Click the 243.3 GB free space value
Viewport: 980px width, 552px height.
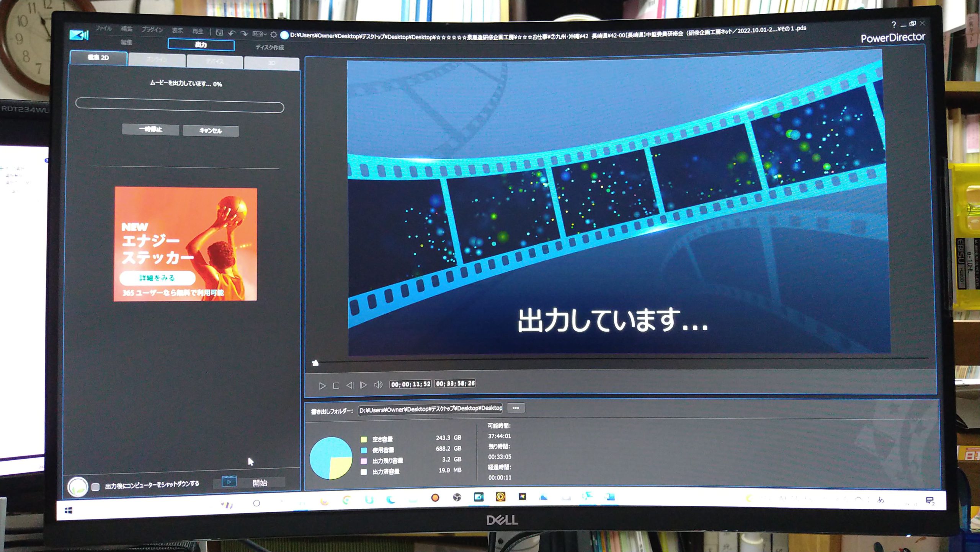(448, 438)
